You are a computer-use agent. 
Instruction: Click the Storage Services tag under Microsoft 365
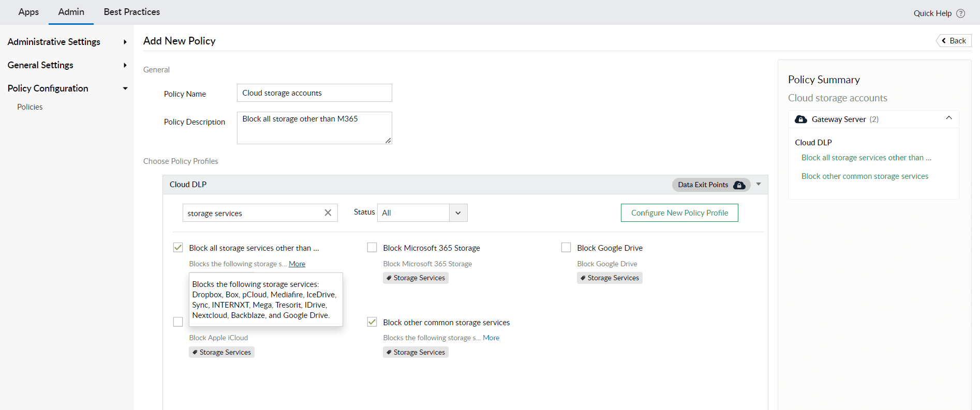point(415,278)
